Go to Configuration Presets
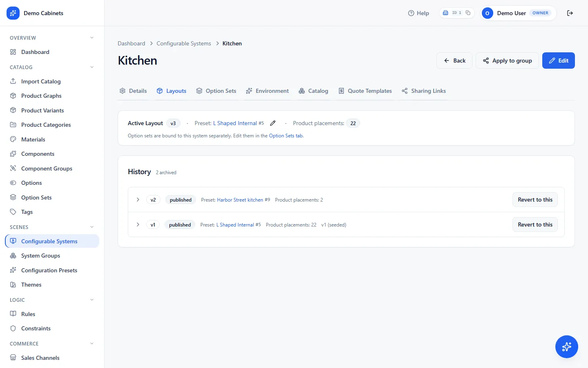 pos(52,270)
